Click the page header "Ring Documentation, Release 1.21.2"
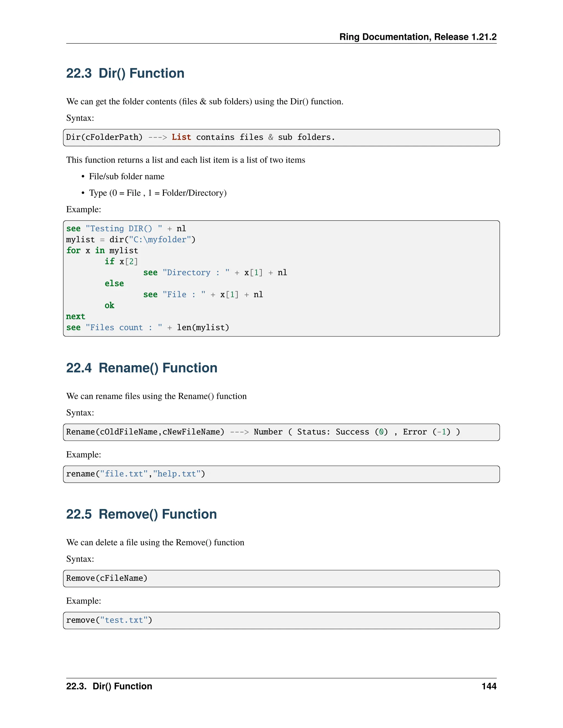The height and width of the screenshot is (728, 563). tap(418, 37)
